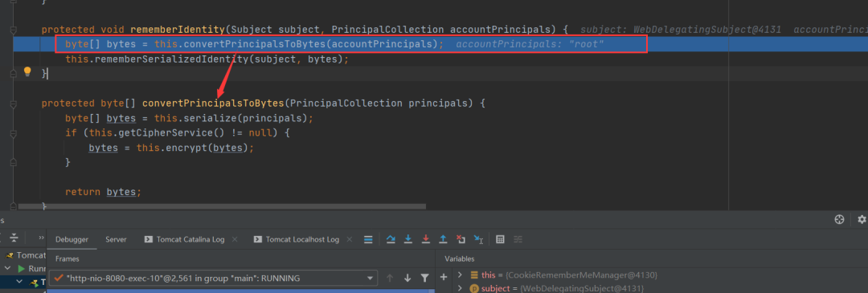Click Show Execution Point icon

(368, 239)
